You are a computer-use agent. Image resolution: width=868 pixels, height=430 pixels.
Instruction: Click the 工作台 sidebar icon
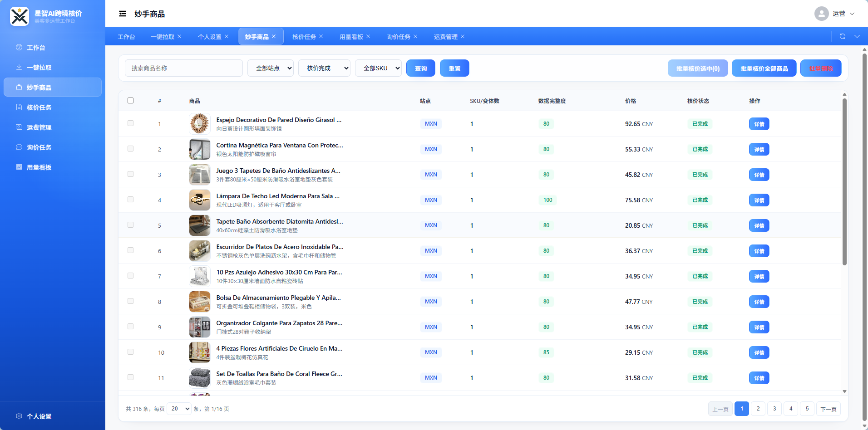point(19,47)
